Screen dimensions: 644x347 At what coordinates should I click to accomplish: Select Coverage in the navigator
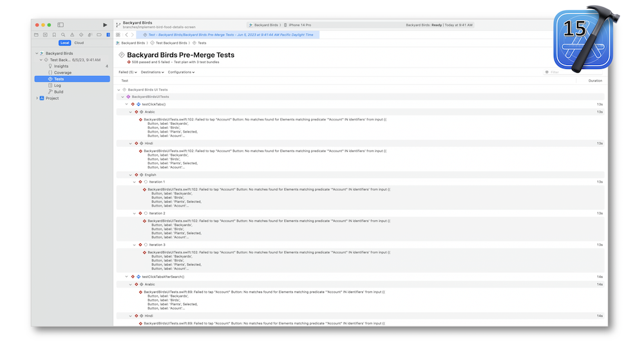tap(62, 73)
